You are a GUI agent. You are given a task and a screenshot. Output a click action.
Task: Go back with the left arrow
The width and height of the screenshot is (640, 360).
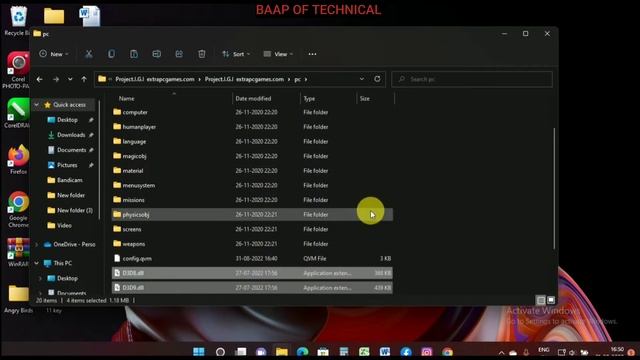tap(40, 79)
